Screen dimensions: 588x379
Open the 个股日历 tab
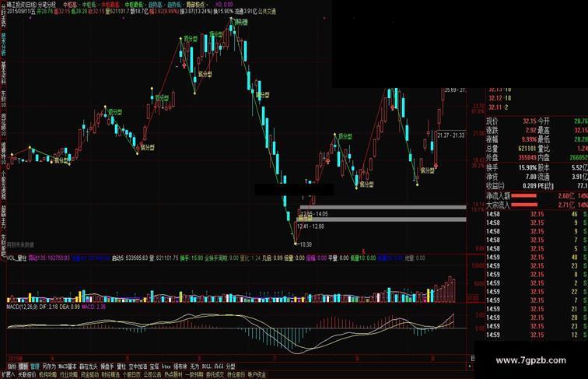point(131,374)
